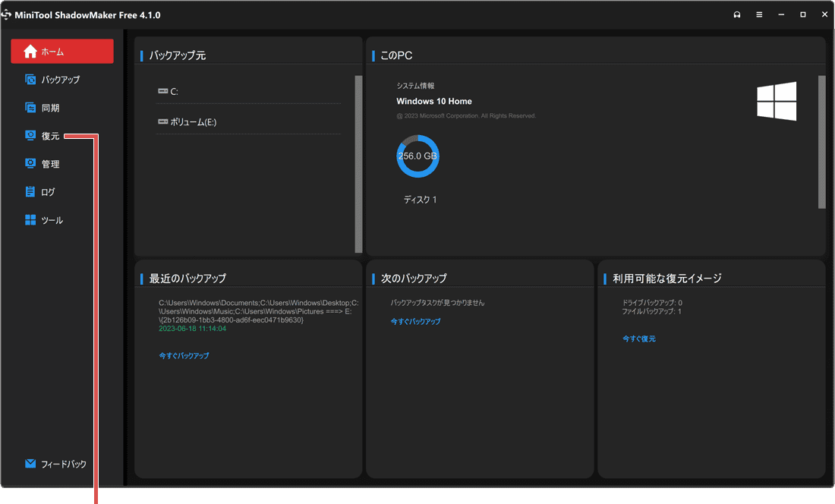Click the headset support icon in title bar
The width and height of the screenshot is (835, 504).
(736, 14)
